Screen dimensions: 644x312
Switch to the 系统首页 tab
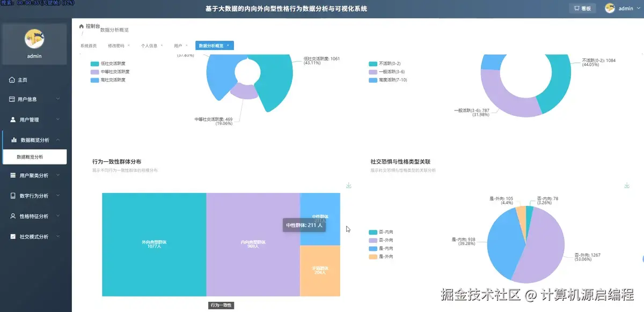pyautogui.click(x=89, y=46)
